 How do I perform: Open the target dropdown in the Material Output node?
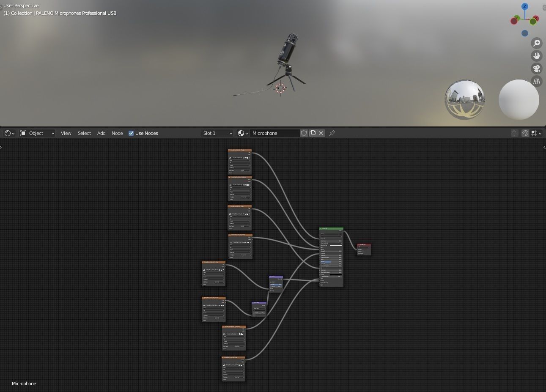[363, 247]
